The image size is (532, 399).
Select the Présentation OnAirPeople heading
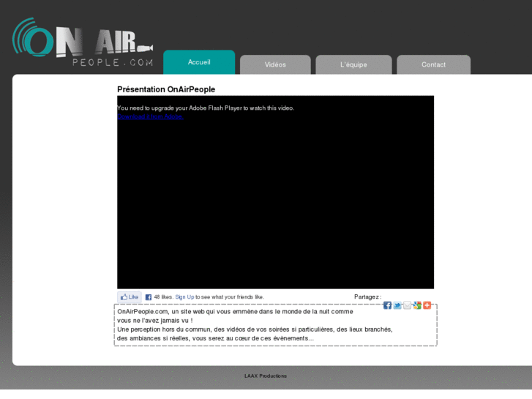pos(166,89)
